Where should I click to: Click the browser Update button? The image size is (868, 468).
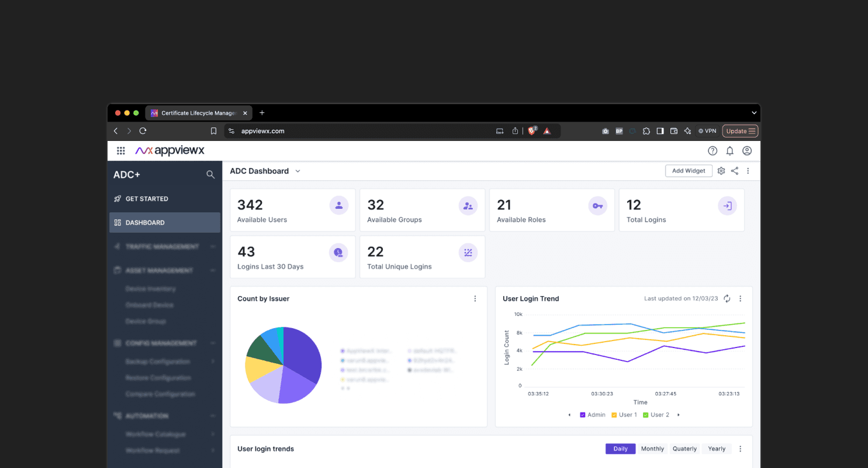coord(741,131)
